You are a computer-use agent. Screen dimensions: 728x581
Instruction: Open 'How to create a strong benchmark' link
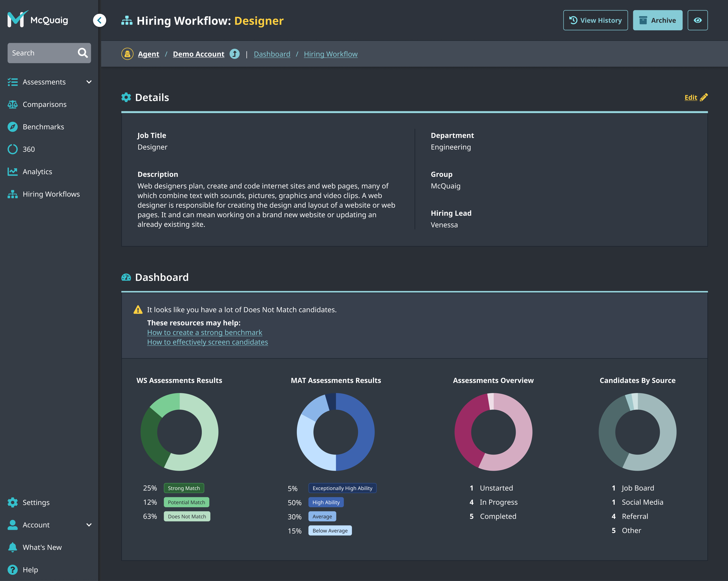click(x=205, y=332)
